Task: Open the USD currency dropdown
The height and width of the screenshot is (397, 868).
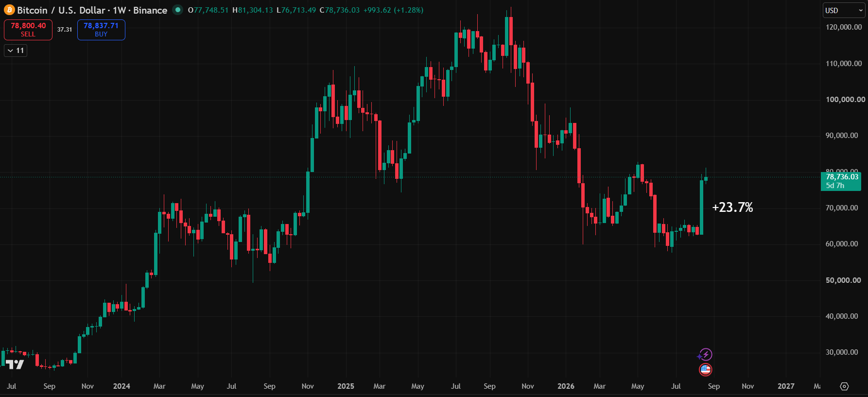Action: tap(843, 10)
